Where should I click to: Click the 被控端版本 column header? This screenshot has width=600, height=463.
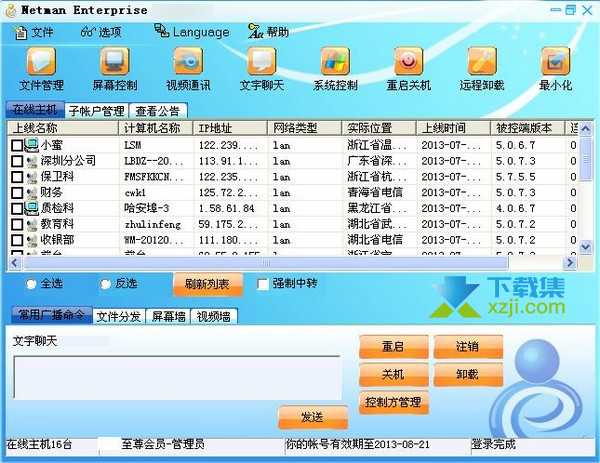pos(528,128)
